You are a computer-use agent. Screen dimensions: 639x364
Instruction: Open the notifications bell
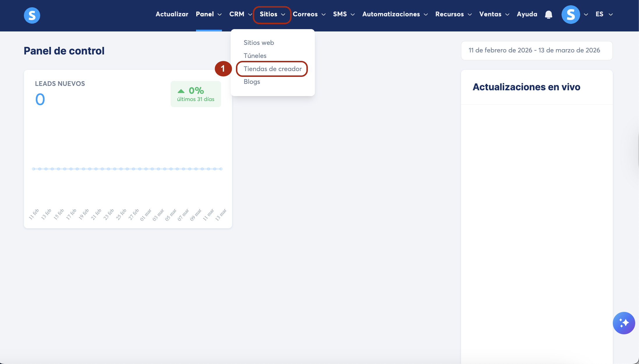pos(548,15)
